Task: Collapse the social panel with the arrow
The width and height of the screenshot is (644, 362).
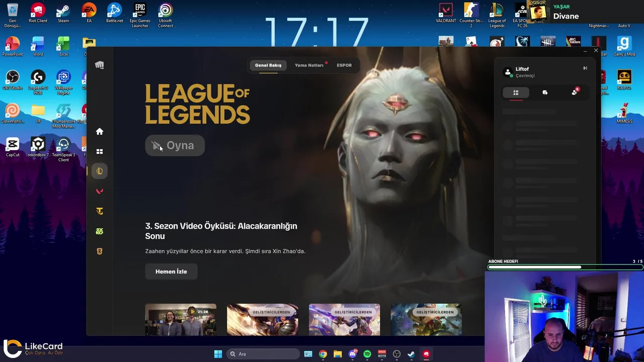Action: coord(585,68)
